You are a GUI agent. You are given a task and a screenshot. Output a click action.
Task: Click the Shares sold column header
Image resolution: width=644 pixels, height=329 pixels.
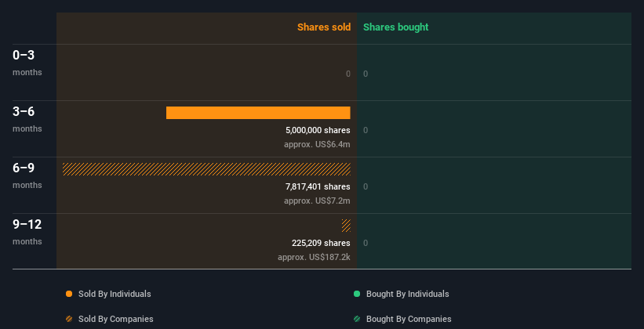324,27
